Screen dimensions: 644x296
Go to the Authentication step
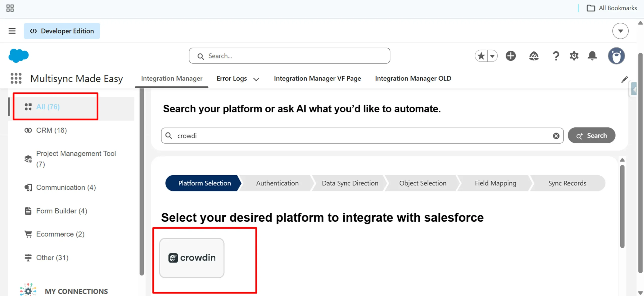tap(277, 183)
